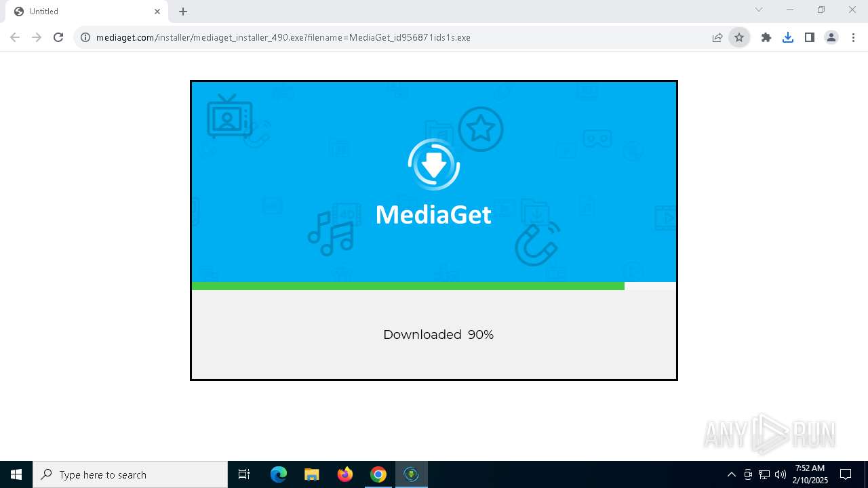Select the Untitled tab
Viewport: 868px width, 488px height.
coord(87,12)
